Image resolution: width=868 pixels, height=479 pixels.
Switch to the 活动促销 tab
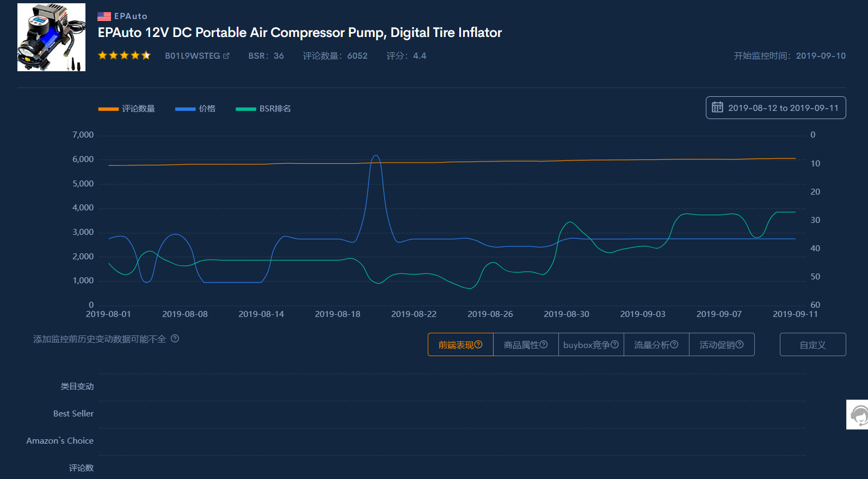(722, 345)
